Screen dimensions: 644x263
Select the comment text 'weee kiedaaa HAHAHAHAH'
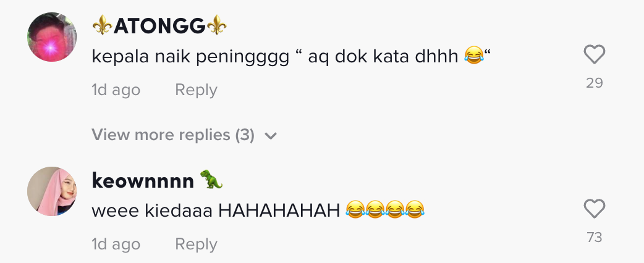[216, 211]
